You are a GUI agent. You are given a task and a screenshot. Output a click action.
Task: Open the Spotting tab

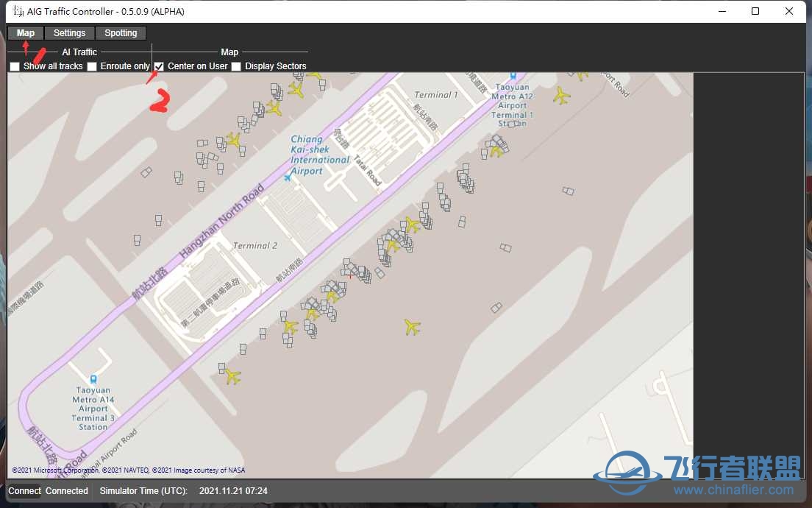(121, 33)
